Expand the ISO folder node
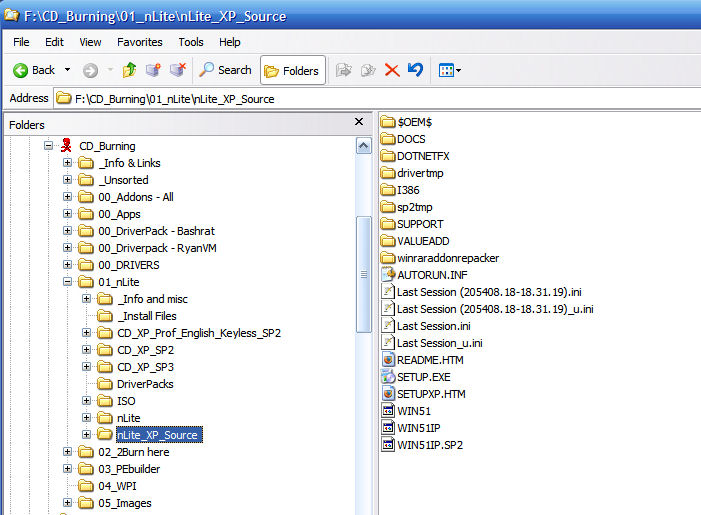The width and height of the screenshot is (701, 515). [87, 401]
